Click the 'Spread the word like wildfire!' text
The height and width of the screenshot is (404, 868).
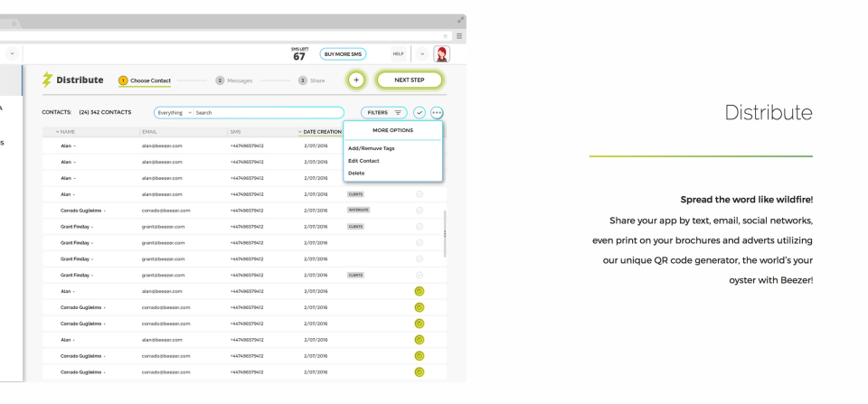click(747, 200)
